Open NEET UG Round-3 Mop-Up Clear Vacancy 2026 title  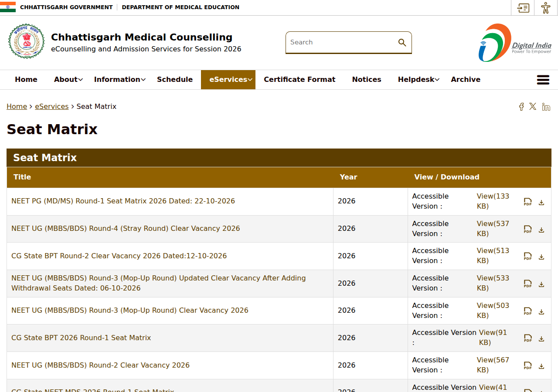click(x=130, y=311)
